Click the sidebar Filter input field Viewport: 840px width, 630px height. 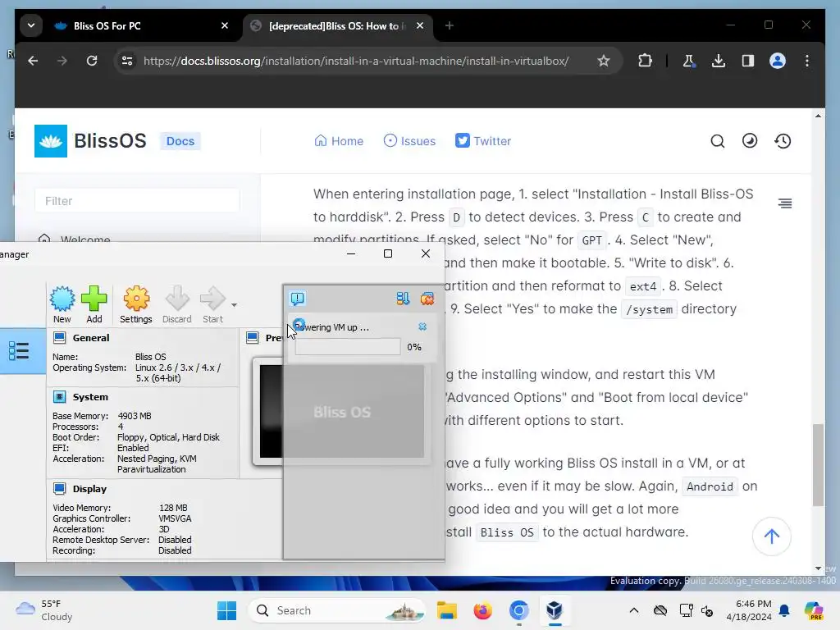click(137, 201)
